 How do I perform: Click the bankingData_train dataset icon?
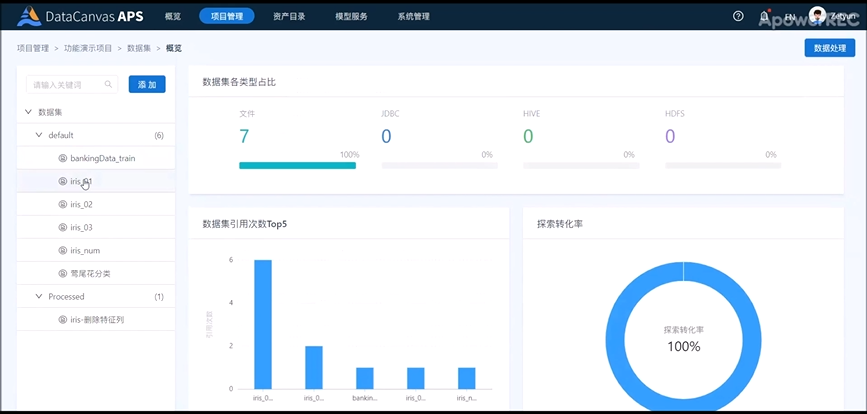[63, 158]
